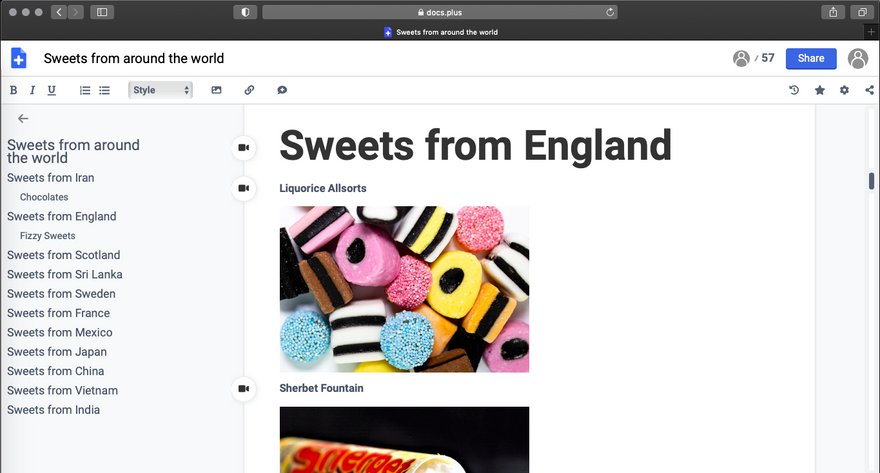The width and height of the screenshot is (880, 473).
Task: Open a new Safari tab
Action: pyautogui.click(x=871, y=32)
